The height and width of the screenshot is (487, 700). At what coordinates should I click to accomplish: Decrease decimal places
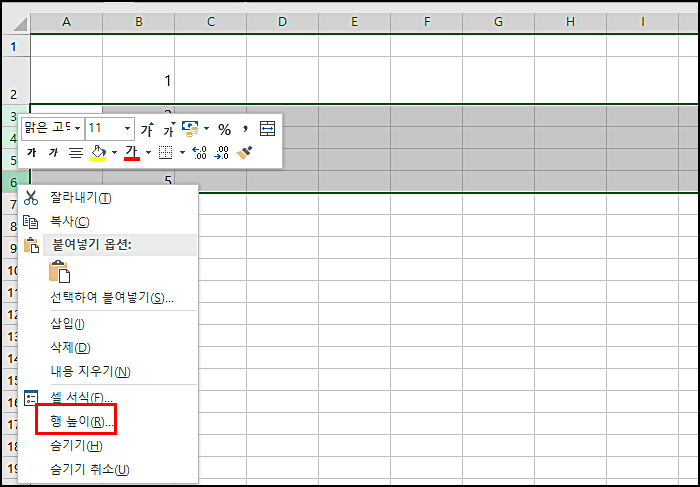pyautogui.click(x=221, y=153)
